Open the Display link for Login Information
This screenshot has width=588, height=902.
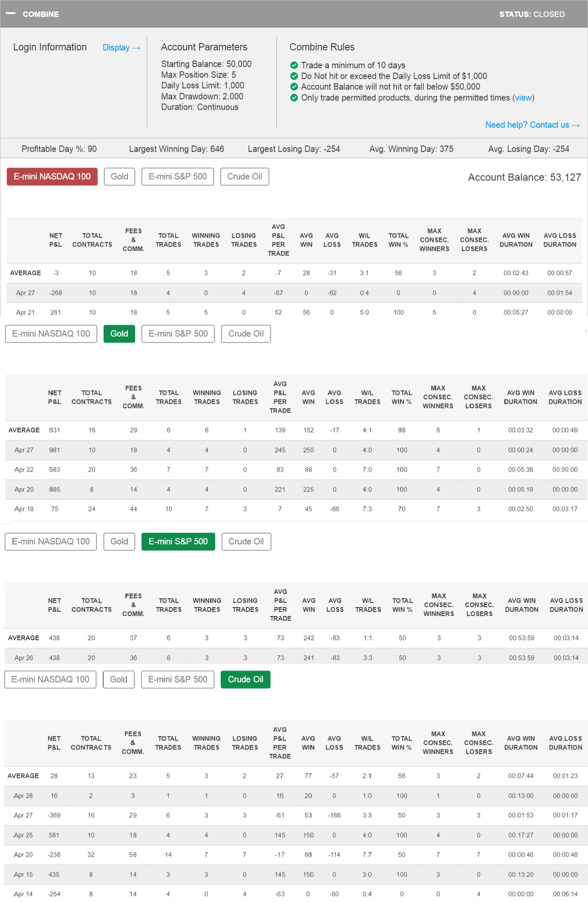(x=121, y=47)
